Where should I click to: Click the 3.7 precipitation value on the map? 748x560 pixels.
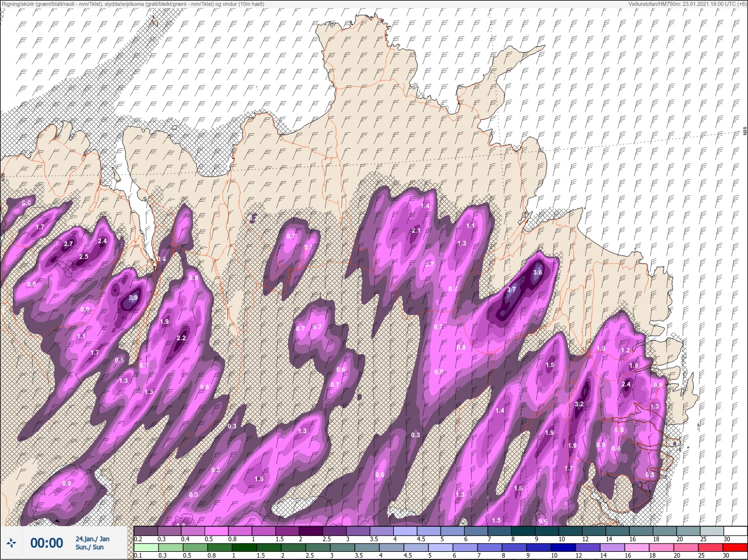pos(512,289)
